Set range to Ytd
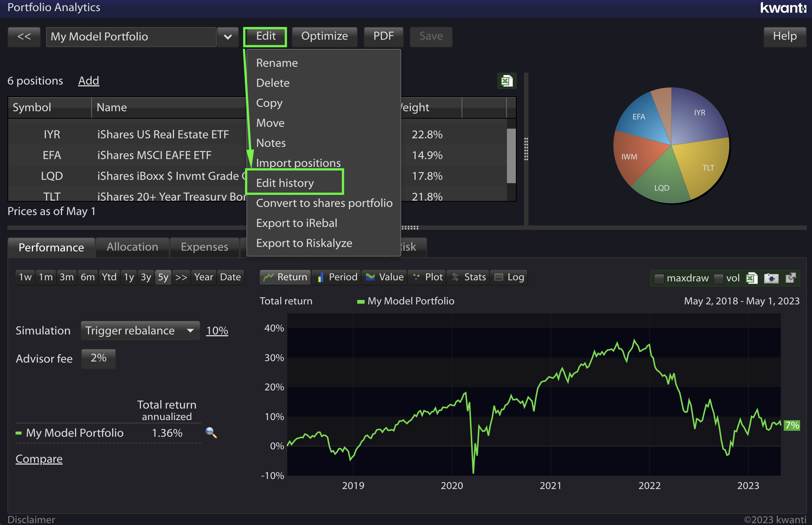Screen dimensions: 812x525 (109, 277)
